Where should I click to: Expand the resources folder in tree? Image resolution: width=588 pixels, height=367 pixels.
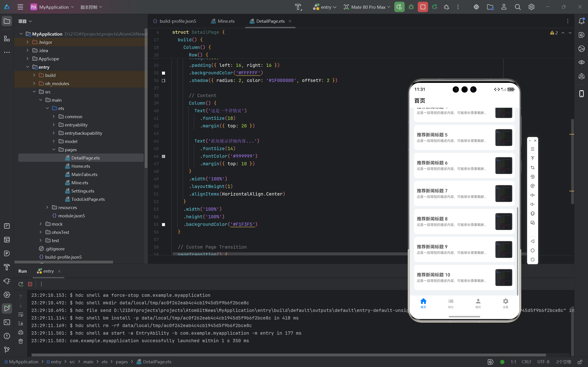click(x=47, y=207)
